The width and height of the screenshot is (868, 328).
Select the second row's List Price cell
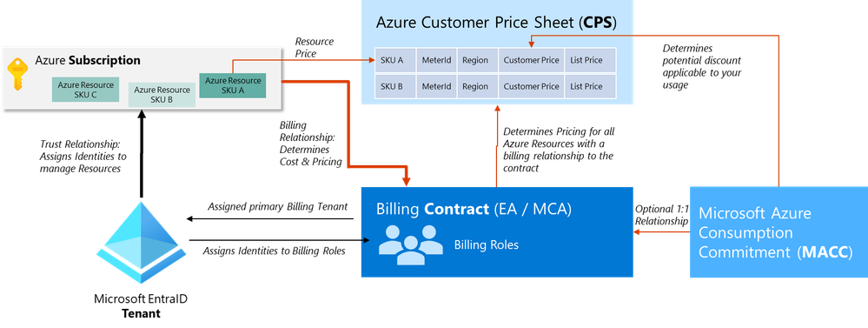click(x=590, y=86)
